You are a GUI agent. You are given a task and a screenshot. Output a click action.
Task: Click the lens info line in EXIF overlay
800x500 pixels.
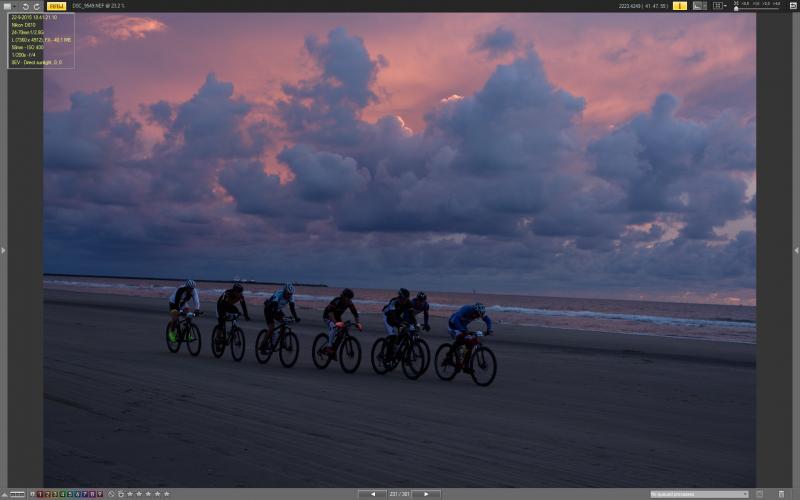[27, 32]
